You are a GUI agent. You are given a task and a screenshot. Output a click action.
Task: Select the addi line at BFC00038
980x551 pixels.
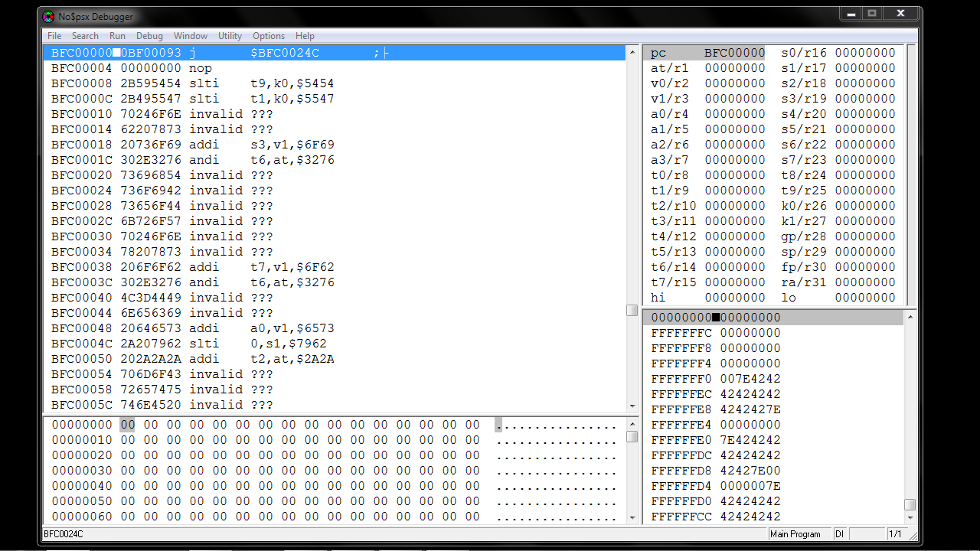(334, 267)
